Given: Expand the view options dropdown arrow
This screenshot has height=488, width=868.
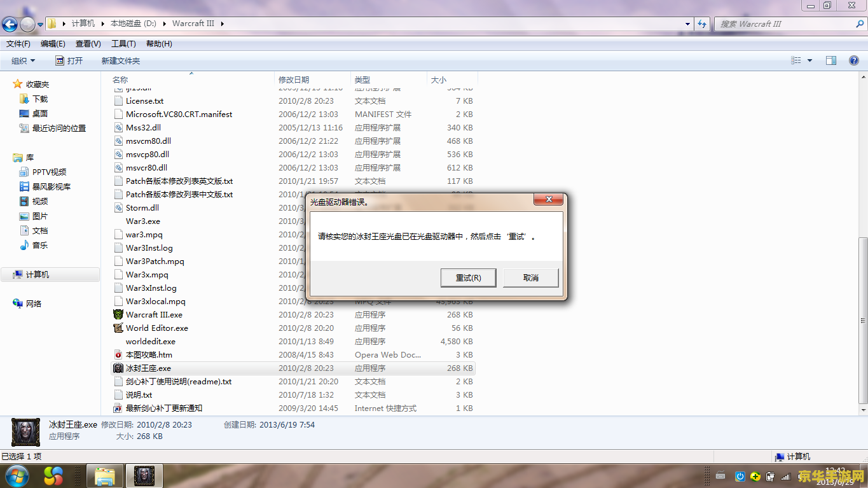Looking at the screenshot, I should point(809,60).
